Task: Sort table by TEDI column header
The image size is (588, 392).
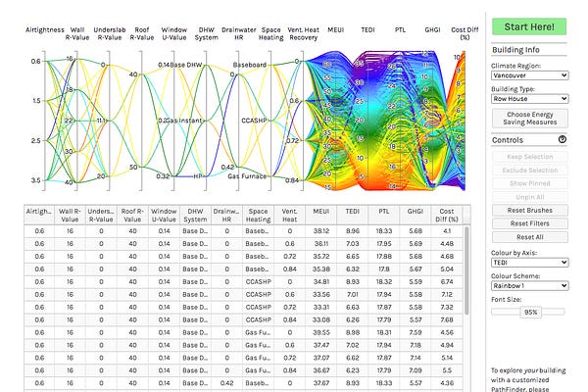Action: point(353,216)
